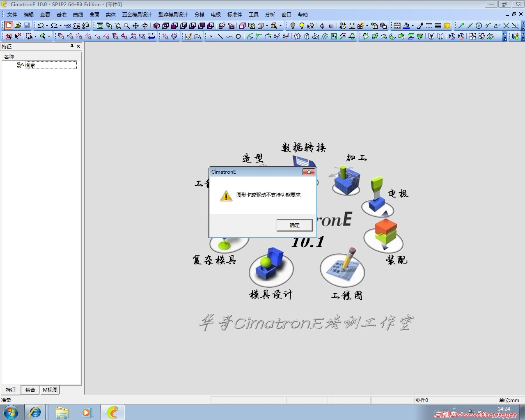Open Windows Explorer folder on taskbar
The width and height of the screenshot is (525, 420).
click(62, 412)
